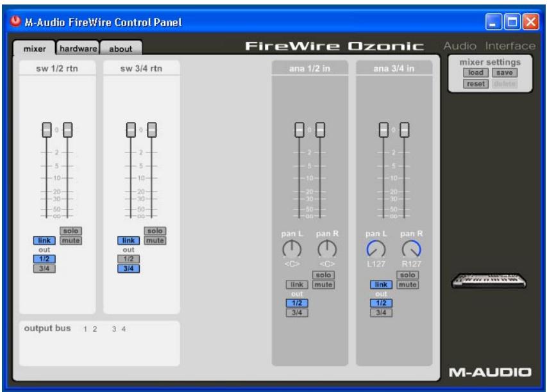Click the R127 pan value
Image resolution: width=547 pixels, height=392 pixels.
pos(412,264)
